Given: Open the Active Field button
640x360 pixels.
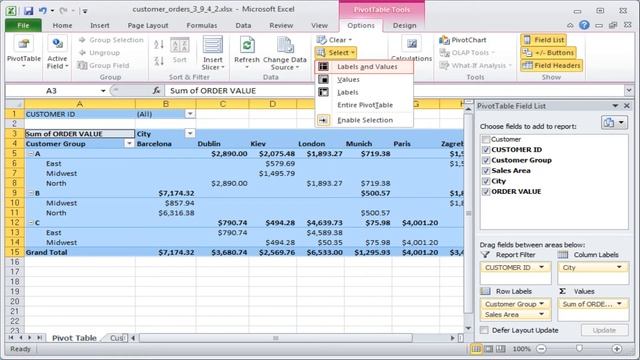Looking at the screenshot, I should [57, 52].
